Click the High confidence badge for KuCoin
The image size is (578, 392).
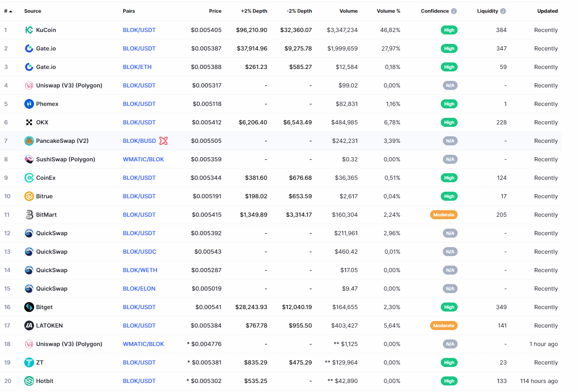tap(449, 30)
